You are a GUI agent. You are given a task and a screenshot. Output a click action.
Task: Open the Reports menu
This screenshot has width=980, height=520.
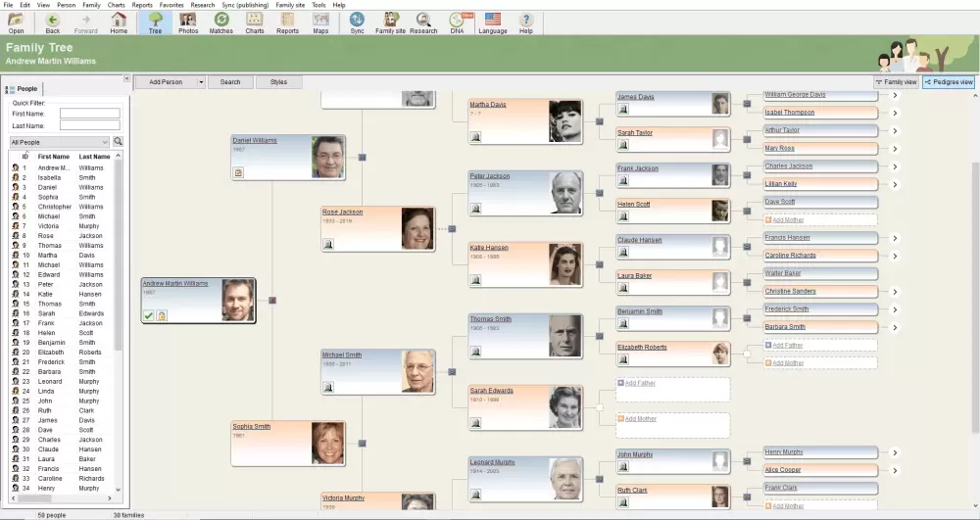point(142,5)
